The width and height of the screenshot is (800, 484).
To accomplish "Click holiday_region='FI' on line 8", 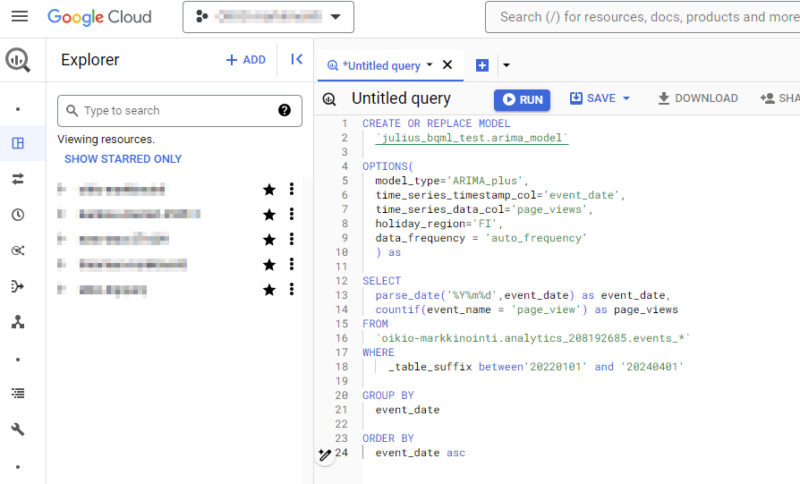I will point(439,223).
